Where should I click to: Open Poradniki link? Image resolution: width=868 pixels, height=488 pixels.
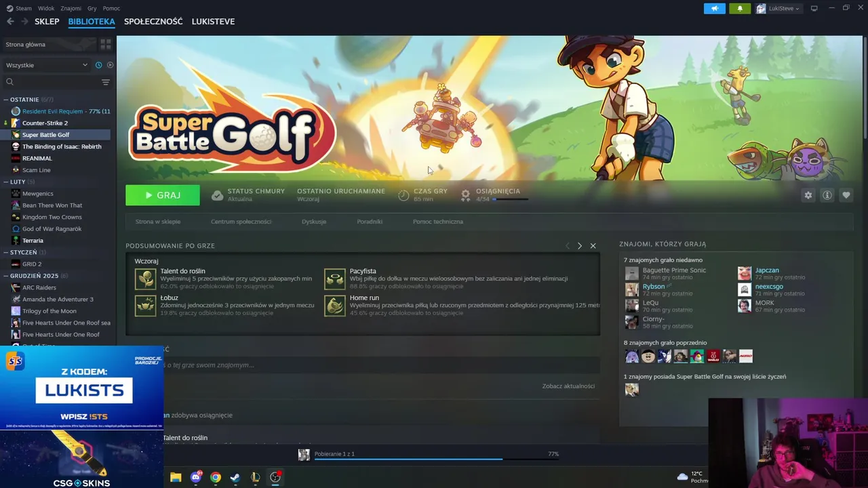click(370, 222)
